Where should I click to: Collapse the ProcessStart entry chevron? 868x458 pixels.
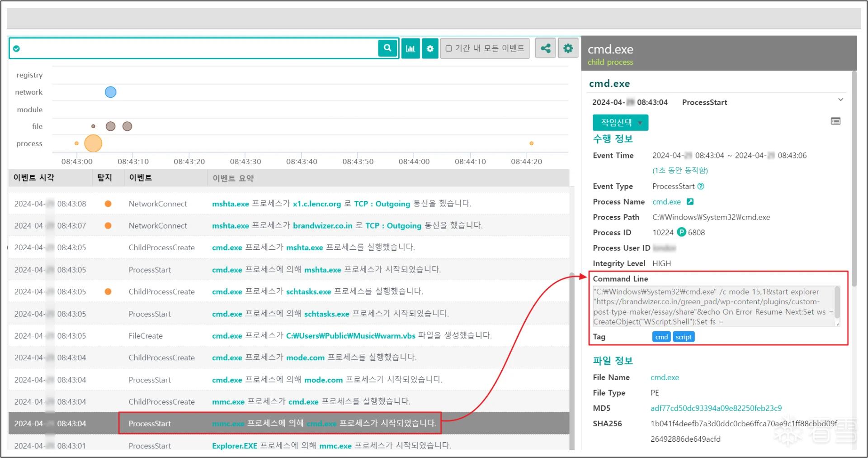tap(840, 100)
